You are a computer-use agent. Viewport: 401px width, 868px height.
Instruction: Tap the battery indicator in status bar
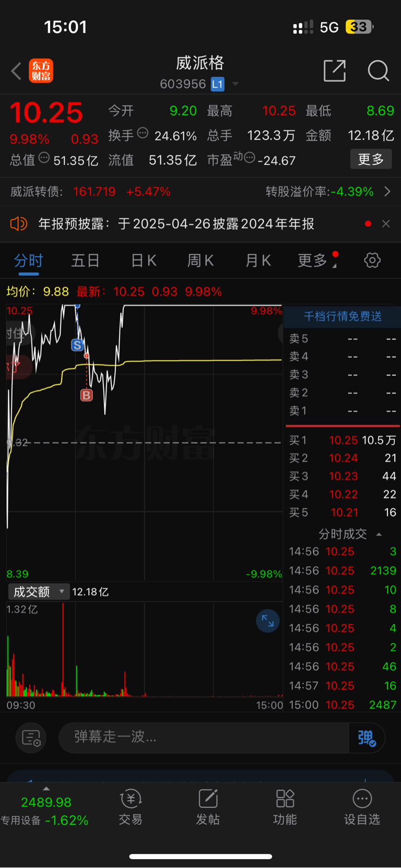click(360, 27)
